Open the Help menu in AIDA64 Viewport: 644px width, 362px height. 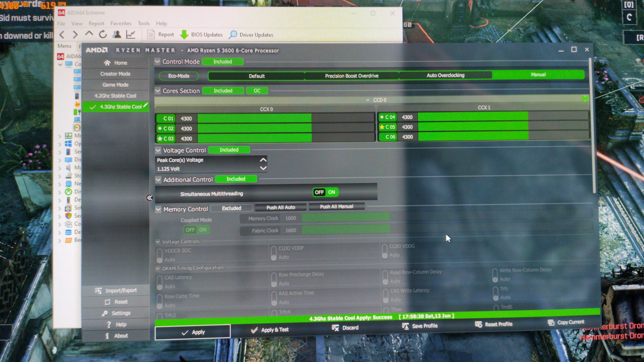click(x=162, y=23)
